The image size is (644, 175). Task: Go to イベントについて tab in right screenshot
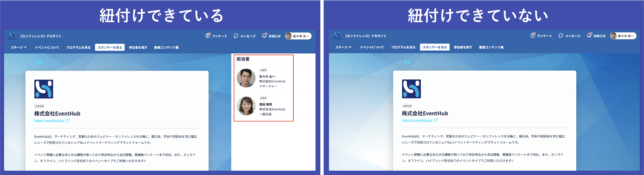372,47
